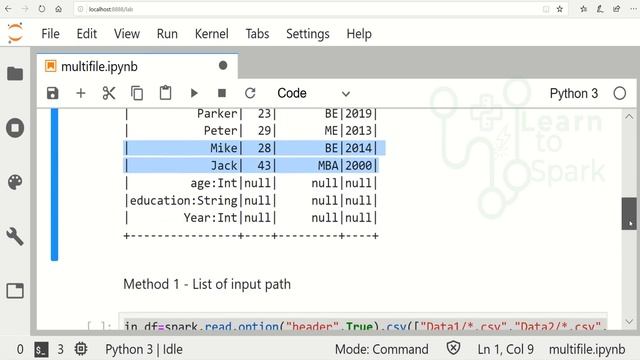Open the Open Tabs sidebar panel
640x360 pixels.
[x=15, y=291]
